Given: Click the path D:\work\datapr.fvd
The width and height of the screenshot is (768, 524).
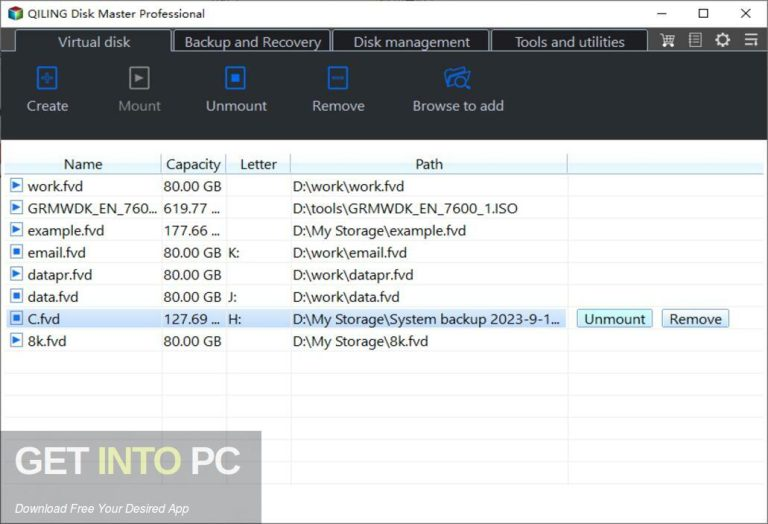Looking at the screenshot, I should coord(353,275).
